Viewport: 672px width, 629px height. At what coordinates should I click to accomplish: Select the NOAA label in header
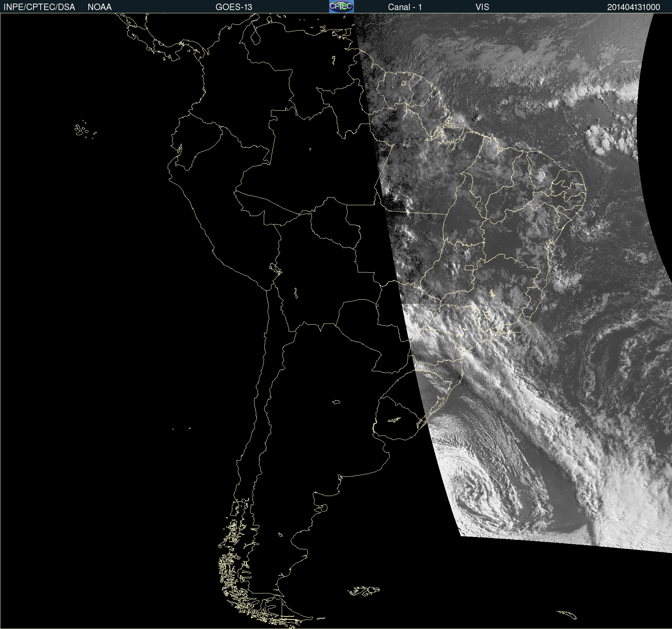pyautogui.click(x=100, y=7)
